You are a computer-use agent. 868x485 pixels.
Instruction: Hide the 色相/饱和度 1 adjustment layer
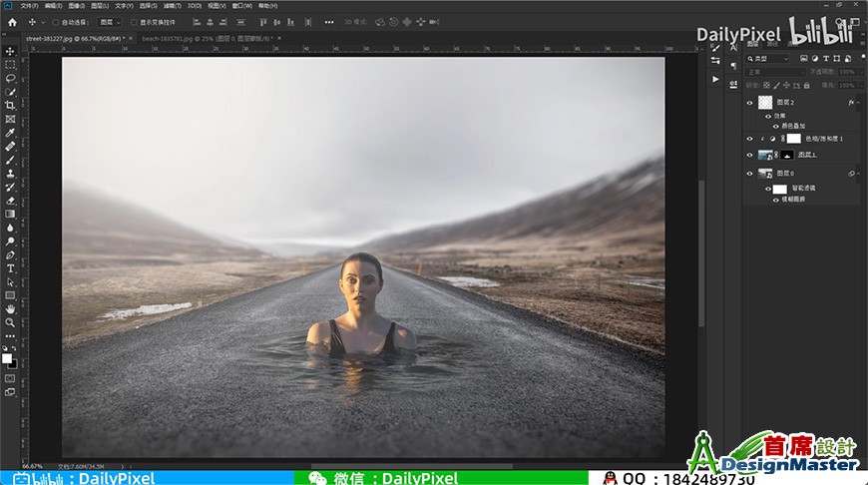point(749,139)
